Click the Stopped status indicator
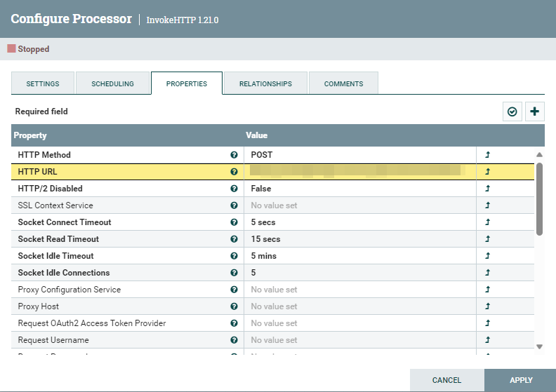Image resolution: width=556 pixels, height=392 pixels. [x=28, y=49]
